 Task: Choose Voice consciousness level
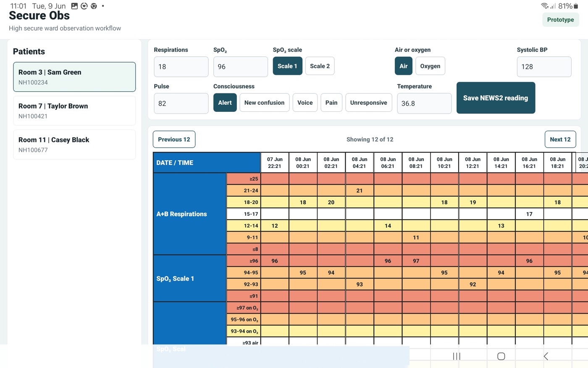pos(305,103)
